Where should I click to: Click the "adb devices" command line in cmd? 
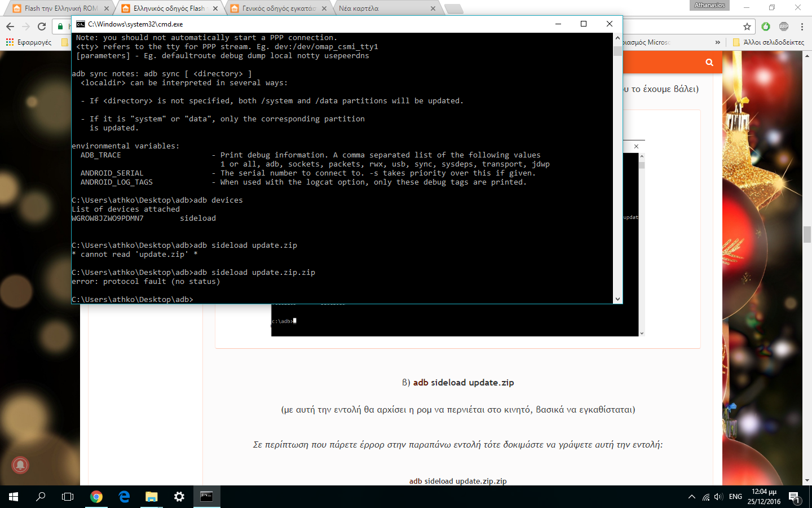click(157, 200)
